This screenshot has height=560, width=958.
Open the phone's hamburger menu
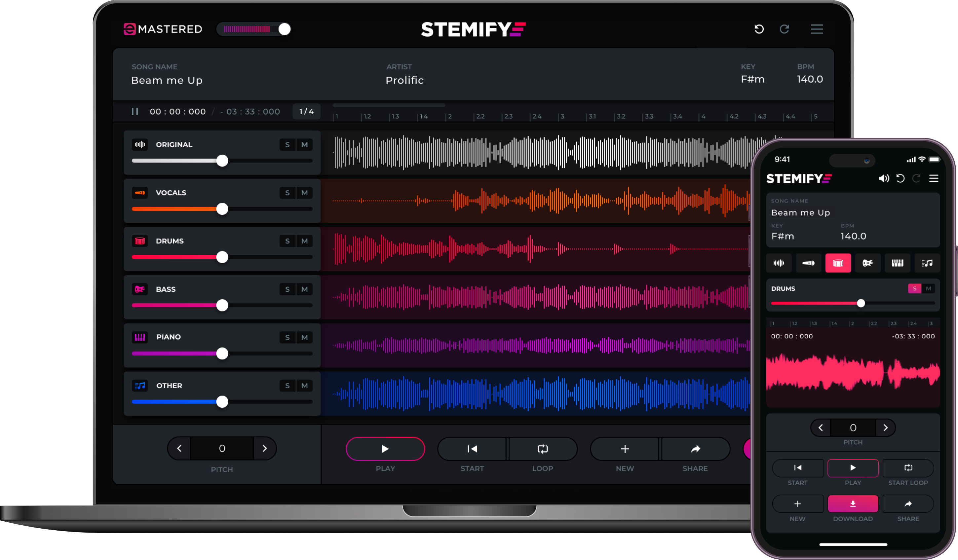(x=934, y=179)
